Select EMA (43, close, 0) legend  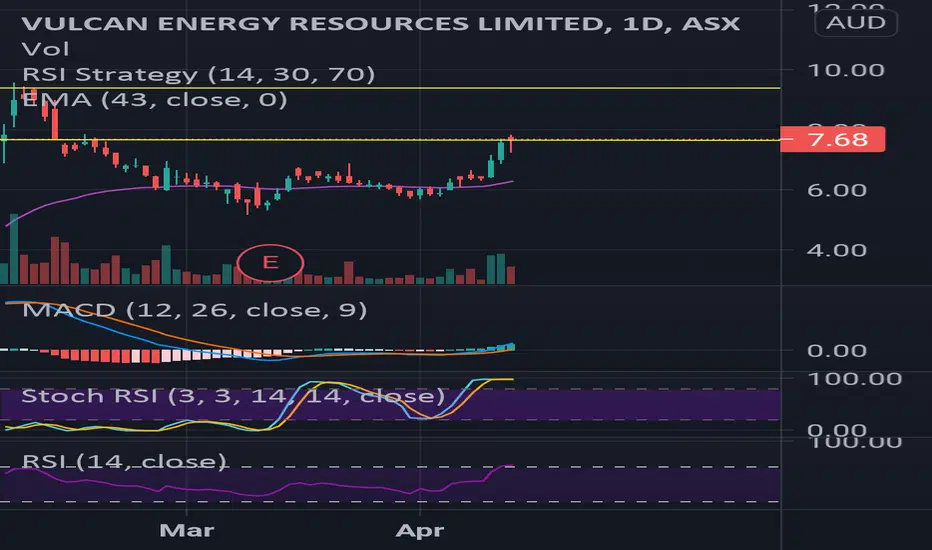point(155,99)
